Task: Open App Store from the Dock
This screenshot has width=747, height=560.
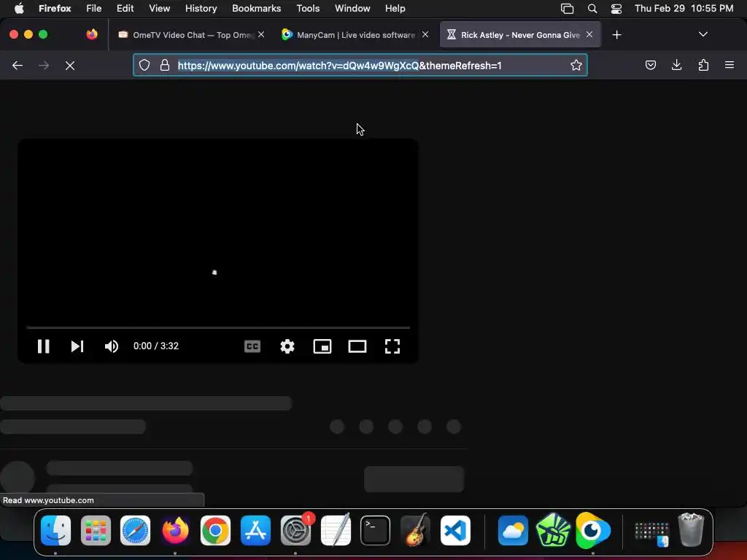Action: pyautogui.click(x=255, y=531)
